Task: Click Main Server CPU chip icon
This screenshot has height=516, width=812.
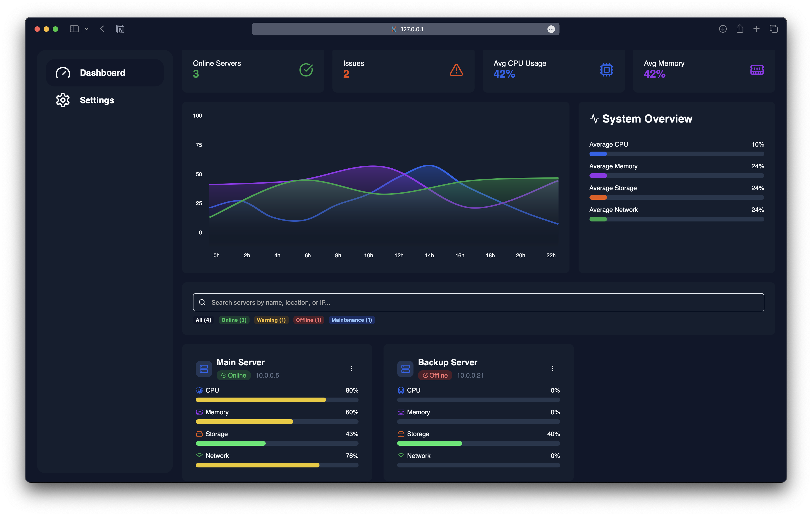Action: 199,390
